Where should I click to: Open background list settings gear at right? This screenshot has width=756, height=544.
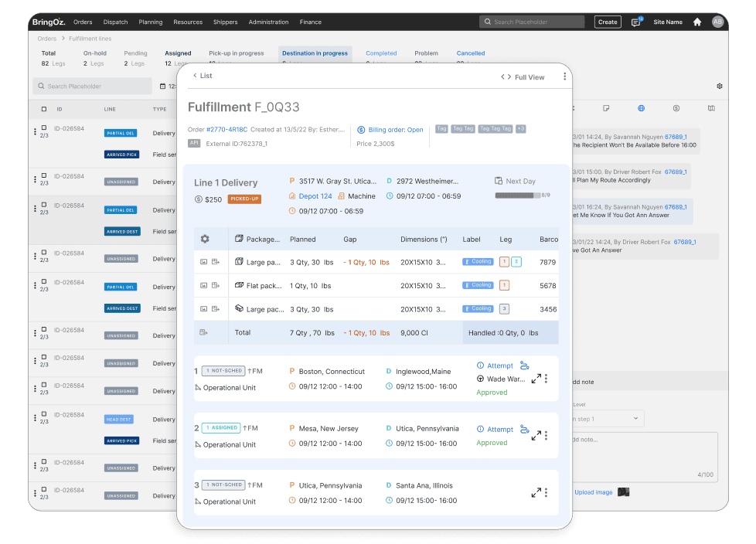click(720, 87)
